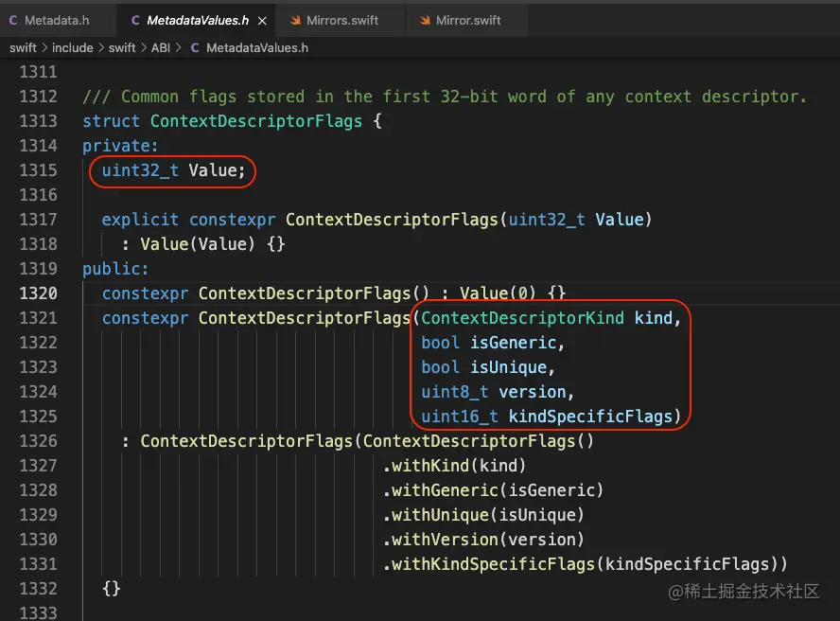
Task: Click '.withKind(kind)' call
Action: pos(454,466)
